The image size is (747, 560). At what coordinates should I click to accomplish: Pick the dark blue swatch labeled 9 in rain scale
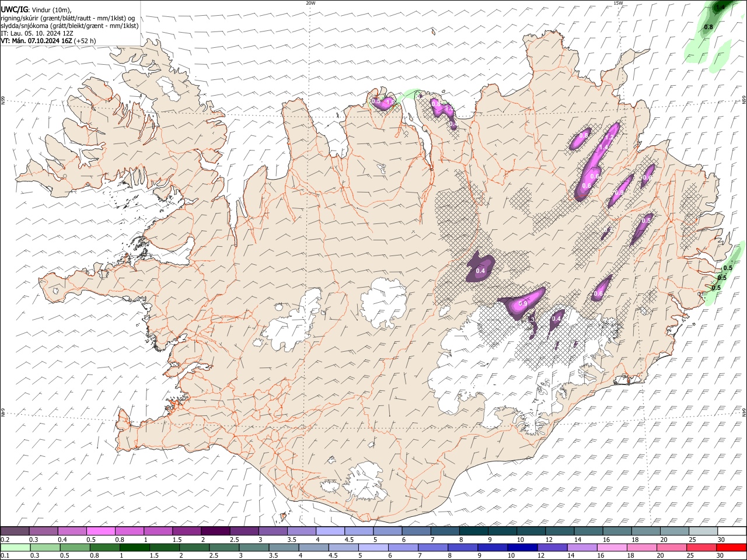(x=491, y=547)
